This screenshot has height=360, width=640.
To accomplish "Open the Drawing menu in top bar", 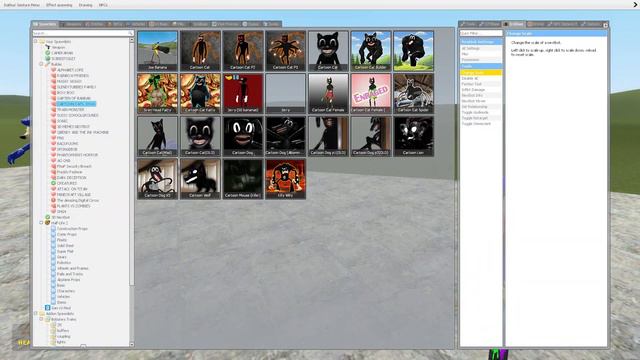I will point(86,5).
